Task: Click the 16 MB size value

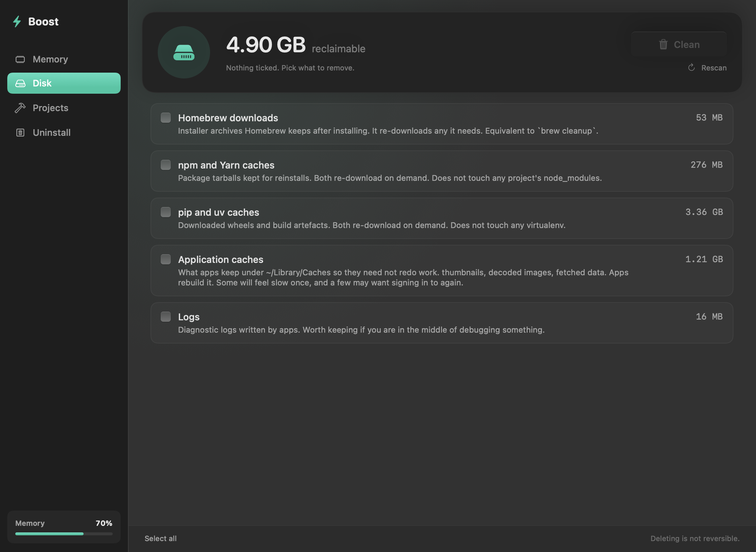Action: pos(709,317)
